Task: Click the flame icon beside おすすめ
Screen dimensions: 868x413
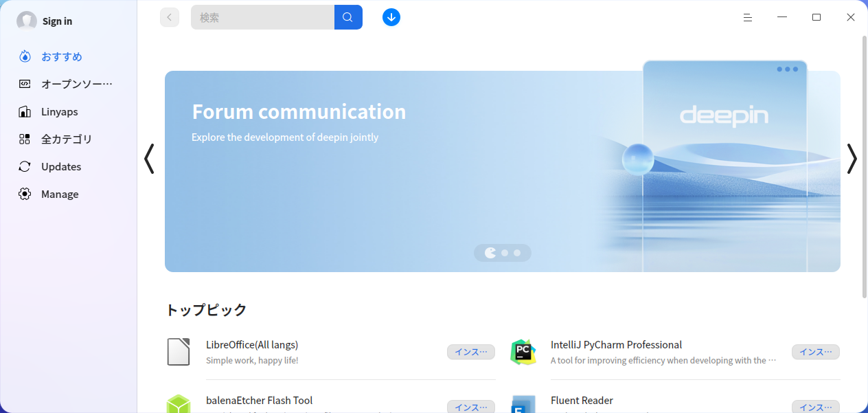Action: click(25, 56)
